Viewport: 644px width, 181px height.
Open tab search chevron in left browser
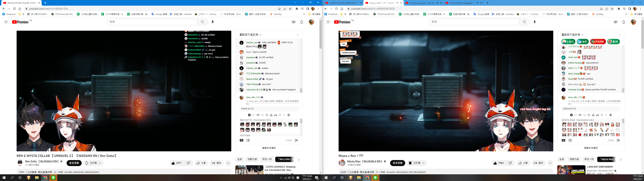coord(295,3)
